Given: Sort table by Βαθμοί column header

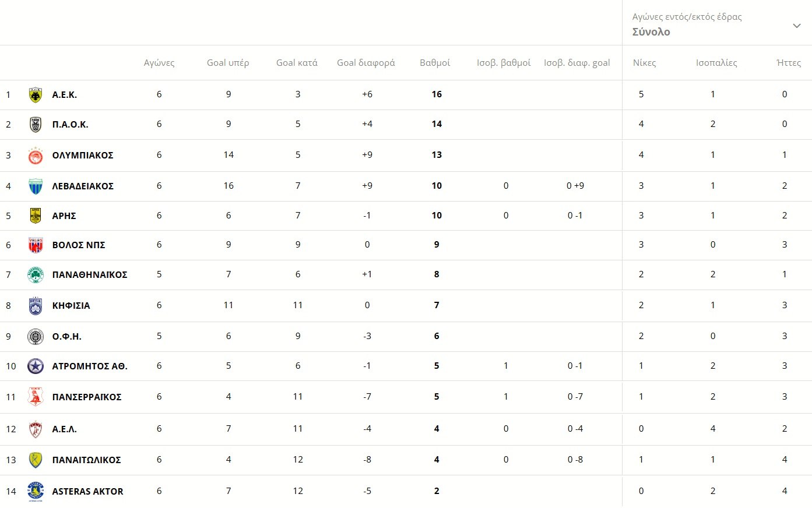Looking at the screenshot, I should [435, 63].
